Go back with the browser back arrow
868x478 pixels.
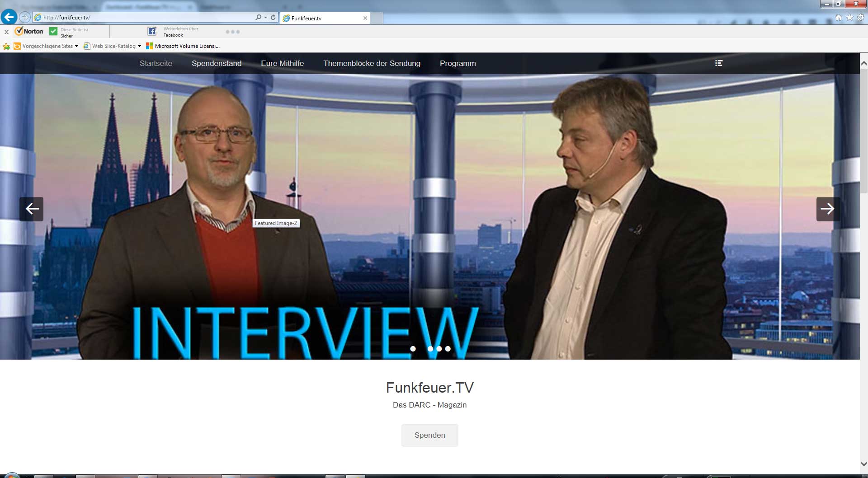click(9, 17)
